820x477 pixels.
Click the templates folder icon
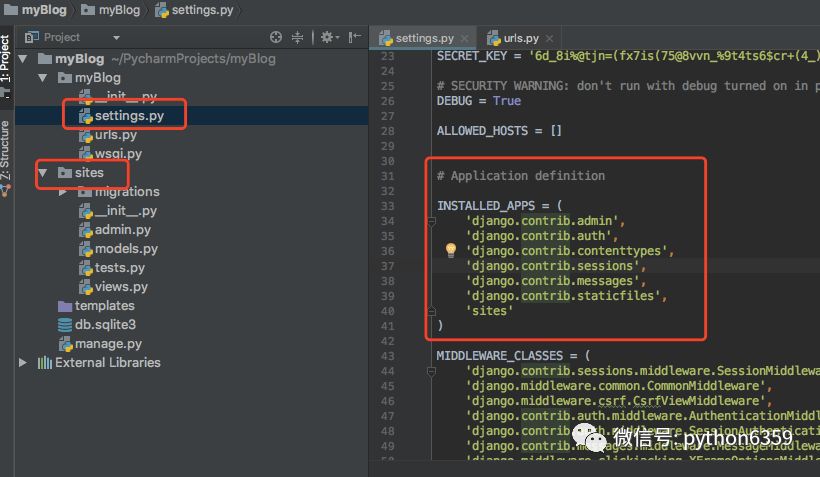[64, 306]
